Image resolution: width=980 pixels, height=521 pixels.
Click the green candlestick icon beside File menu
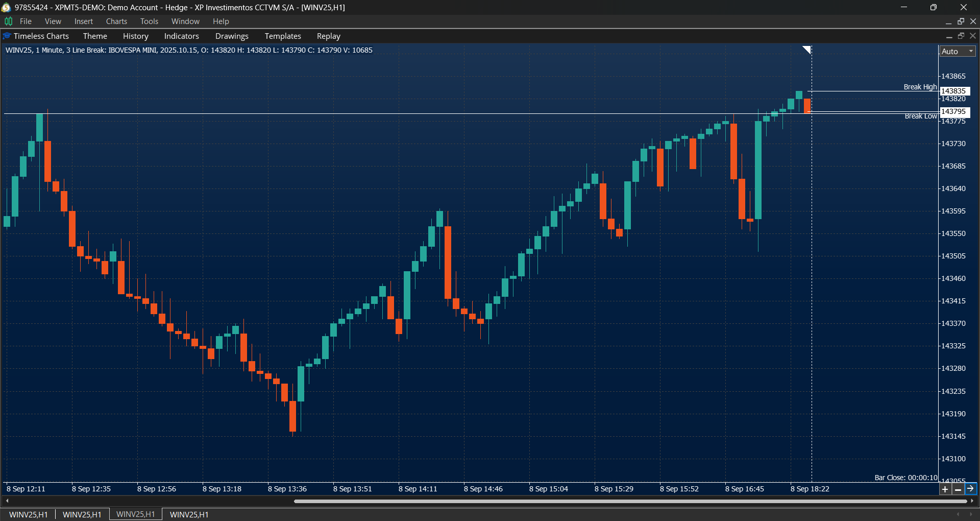(8, 21)
